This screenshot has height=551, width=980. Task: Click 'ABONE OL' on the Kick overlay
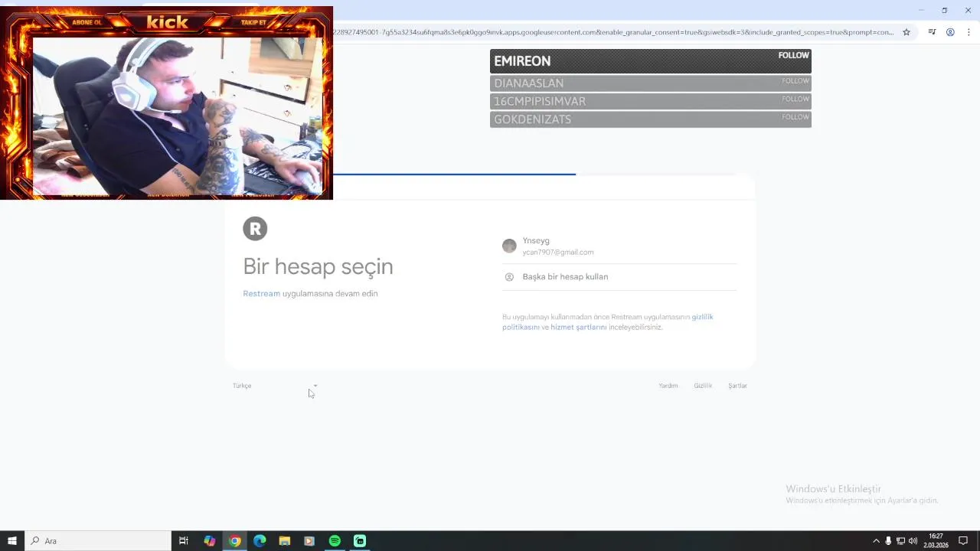[x=87, y=22]
